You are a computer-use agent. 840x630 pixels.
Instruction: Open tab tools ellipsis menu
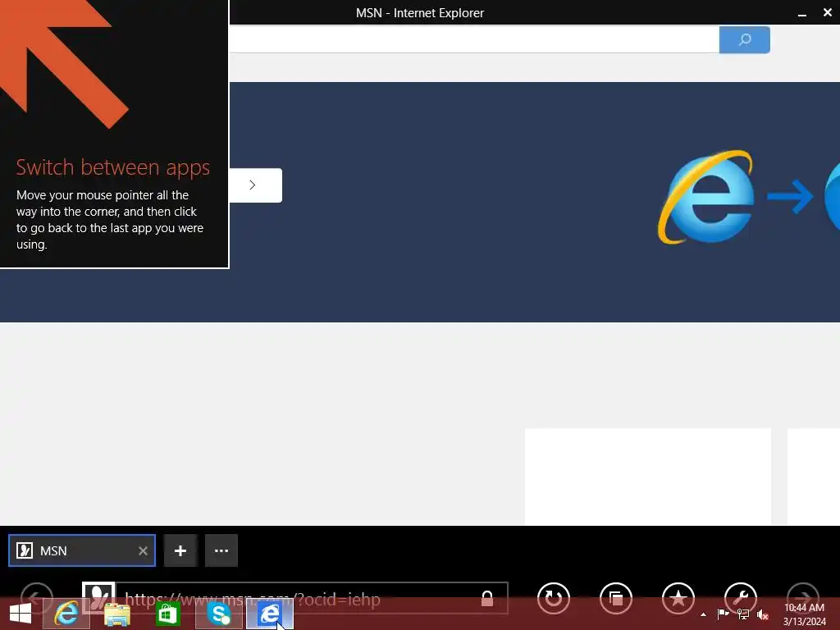click(221, 550)
